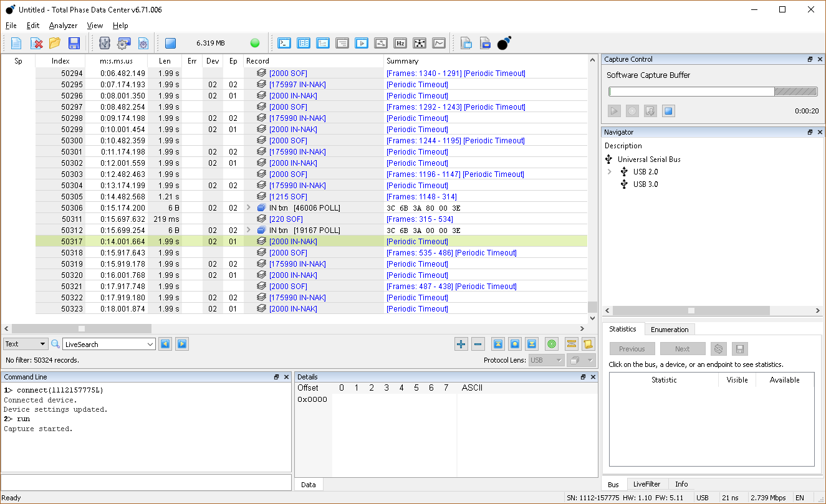Toggle the Command Line pane toolbar icon
The height and width of the screenshot is (504, 826).
(284, 43)
